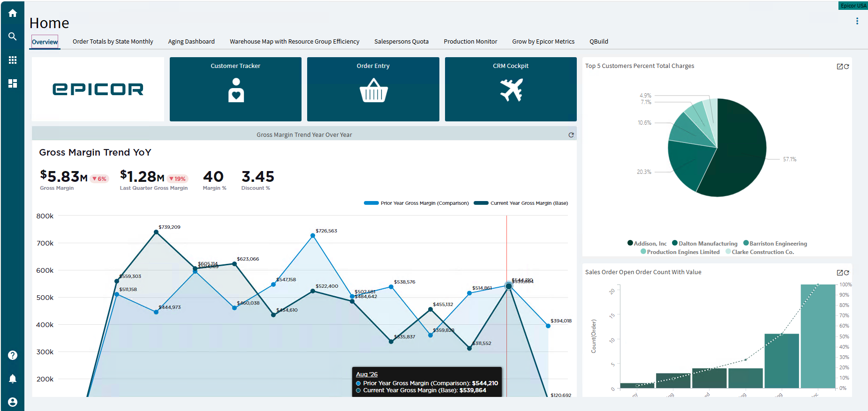Toggle Addison, Inc legend entry

pos(647,243)
